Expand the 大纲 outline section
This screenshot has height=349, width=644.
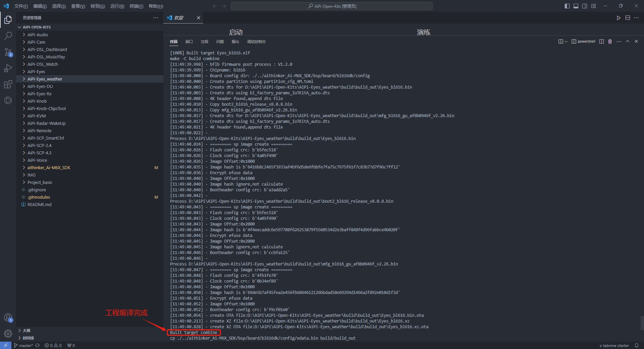(90, 331)
